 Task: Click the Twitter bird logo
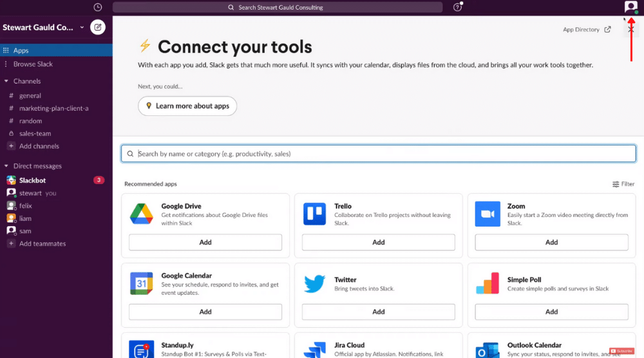[x=315, y=283]
